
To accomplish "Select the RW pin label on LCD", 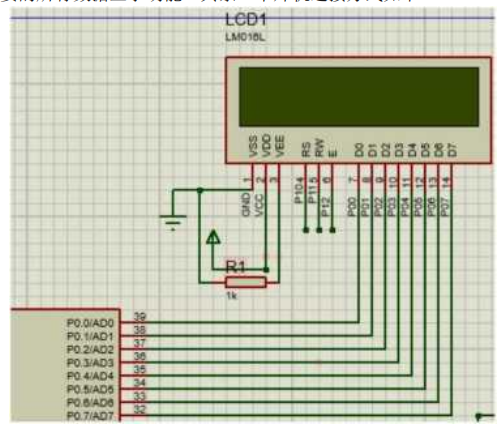I will [319, 148].
